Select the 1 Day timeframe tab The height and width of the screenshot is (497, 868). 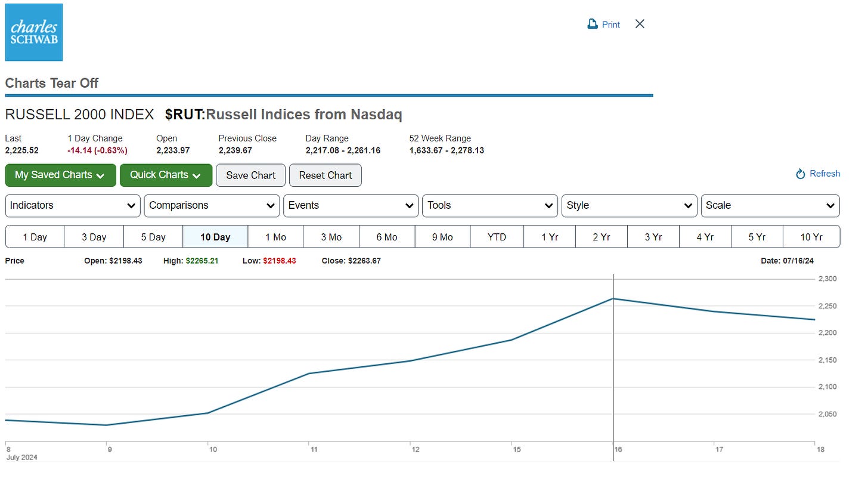point(35,237)
